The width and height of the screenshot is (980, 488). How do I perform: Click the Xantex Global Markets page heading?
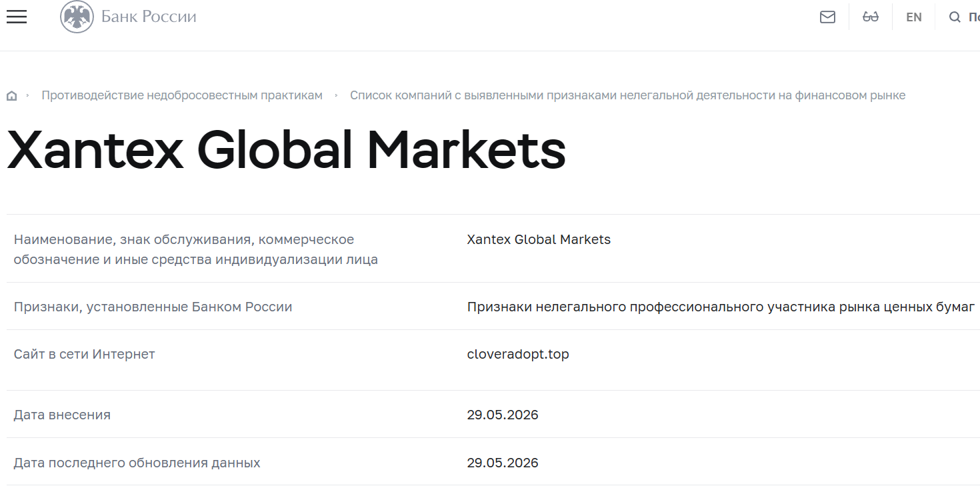click(x=286, y=149)
